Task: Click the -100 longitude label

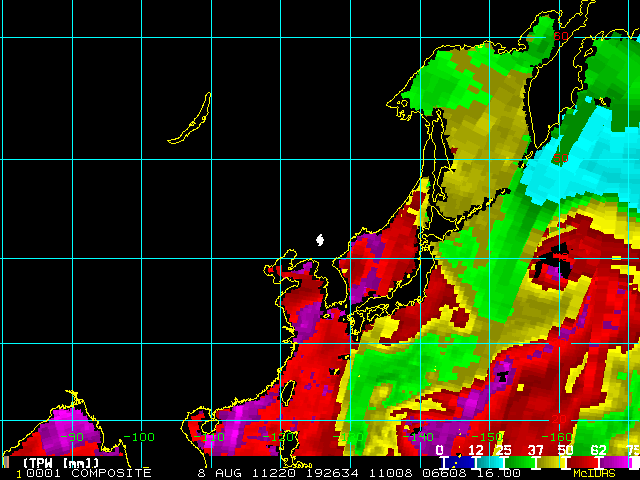Action: pos(139,437)
